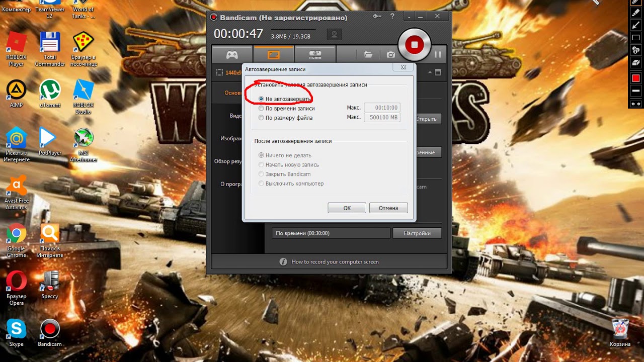Click the partially visible Открыть button
644x362 pixels.
429,119
